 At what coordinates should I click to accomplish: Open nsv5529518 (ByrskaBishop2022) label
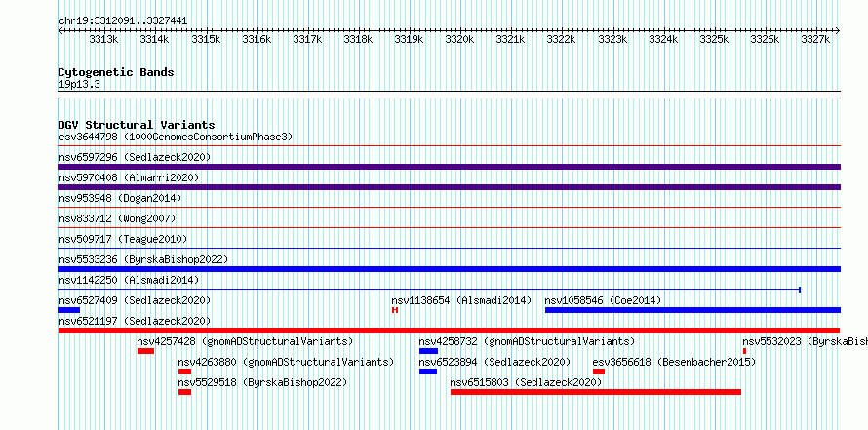pos(262,382)
